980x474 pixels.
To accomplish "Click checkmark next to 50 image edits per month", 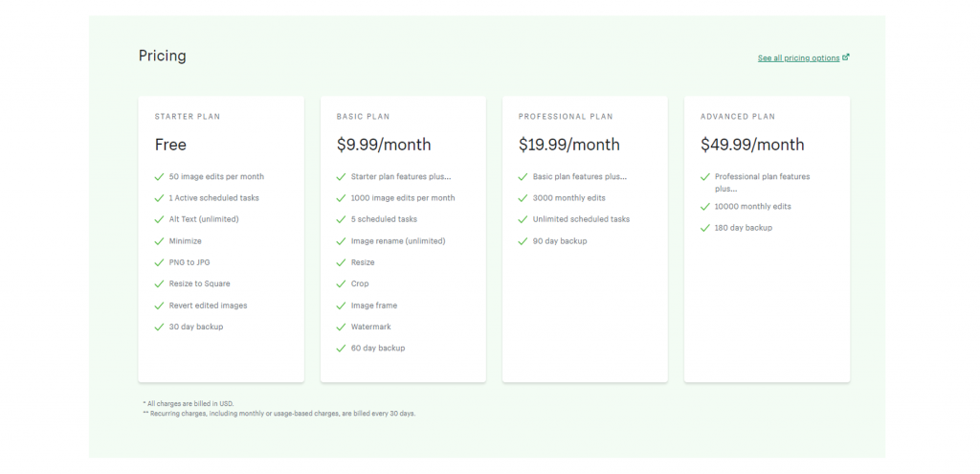I will point(160,177).
